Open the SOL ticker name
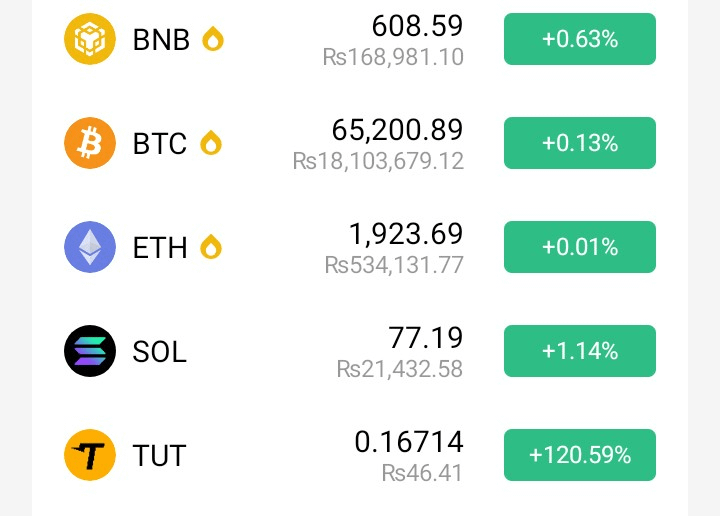720x516 pixels. click(x=159, y=352)
